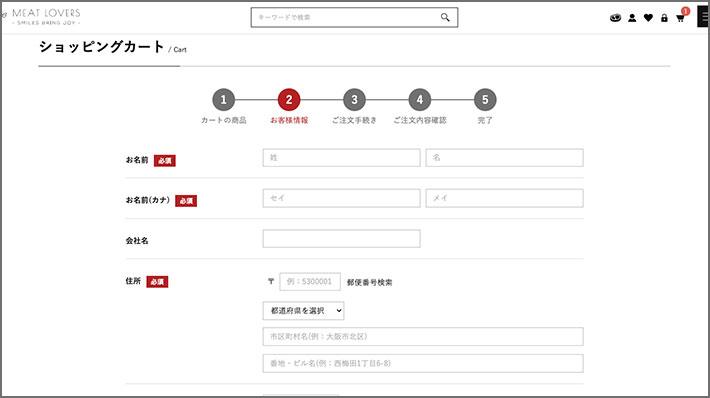Screen dimensions: 710x398
Task: Click the search magnifier icon
Action: (445, 17)
